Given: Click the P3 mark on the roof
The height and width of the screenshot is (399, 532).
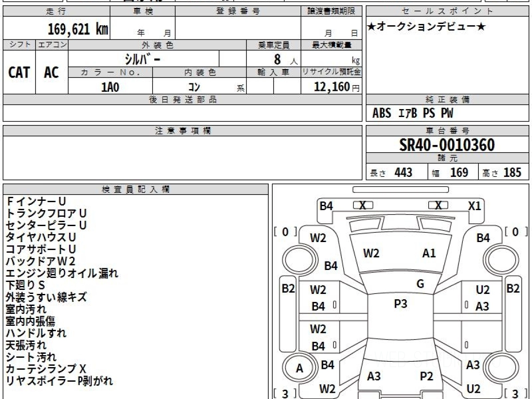Looking at the screenshot, I should tap(401, 304).
